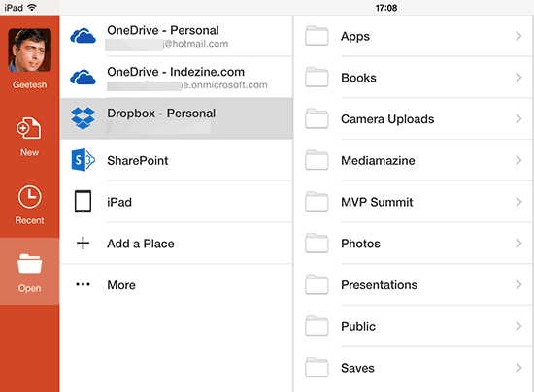The height and width of the screenshot is (392, 534).
Task: Open the Public folder name
Action: [358, 327]
